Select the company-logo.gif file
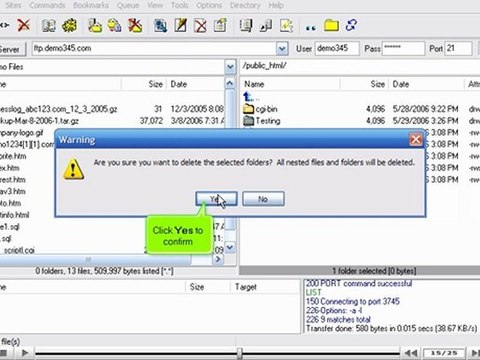 tap(21, 133)
